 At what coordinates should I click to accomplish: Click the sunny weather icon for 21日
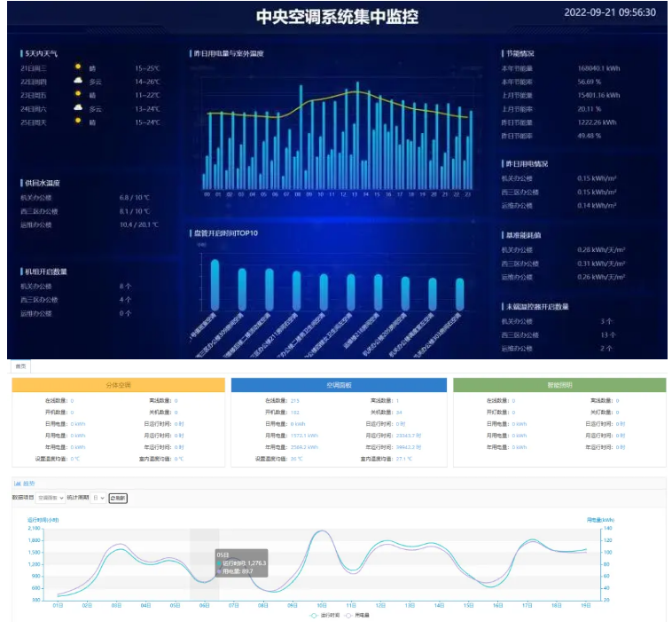78,67
